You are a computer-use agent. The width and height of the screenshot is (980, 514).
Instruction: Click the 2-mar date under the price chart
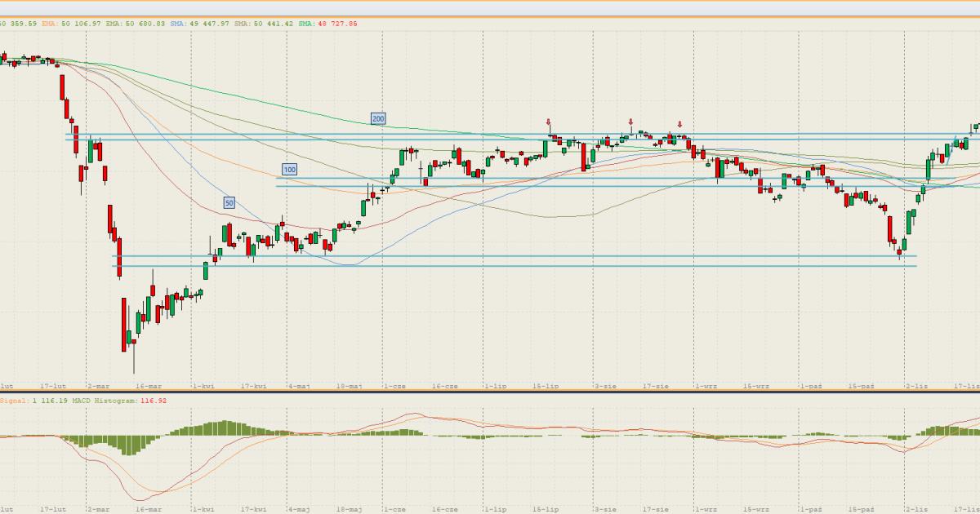(99, 384)
